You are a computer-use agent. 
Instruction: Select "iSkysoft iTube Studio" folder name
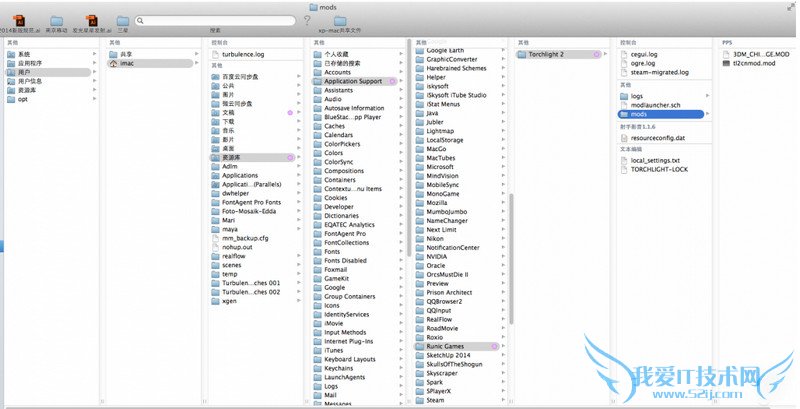coord(456,95)
